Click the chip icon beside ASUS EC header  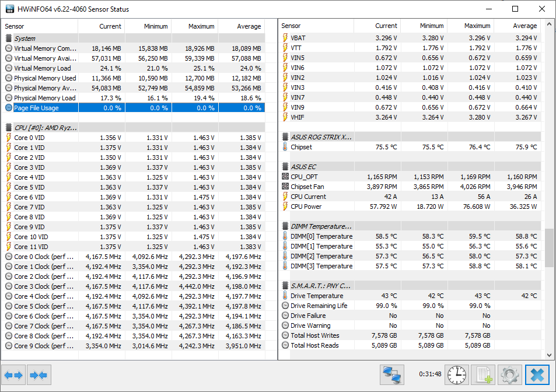click(285, 167)
